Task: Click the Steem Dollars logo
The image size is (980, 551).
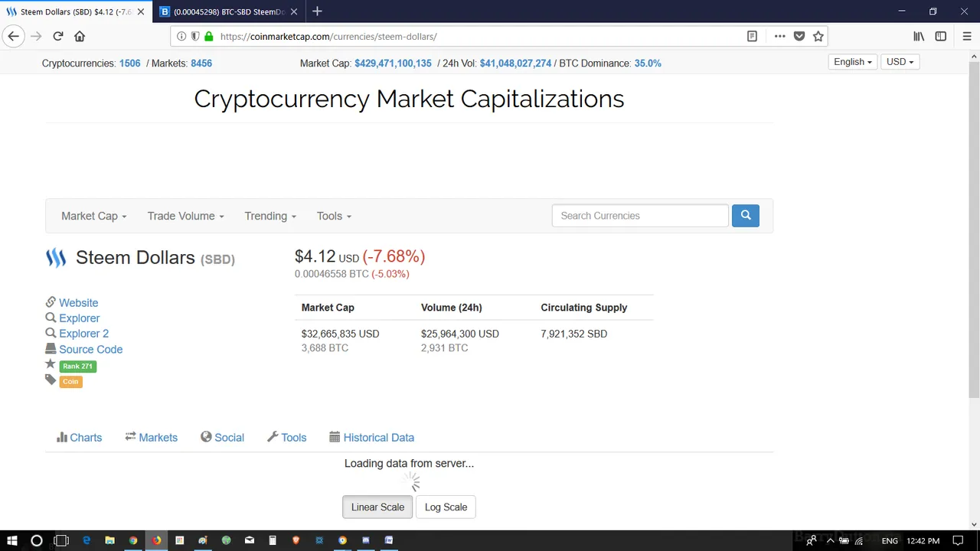Action: click(56, 258)
